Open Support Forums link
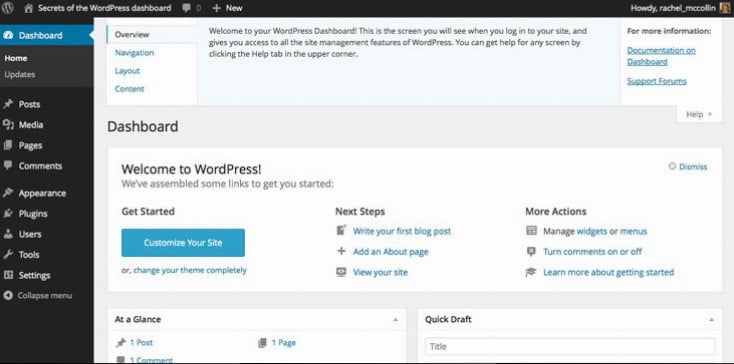This screenshot has height=364, width=734. 657,81
